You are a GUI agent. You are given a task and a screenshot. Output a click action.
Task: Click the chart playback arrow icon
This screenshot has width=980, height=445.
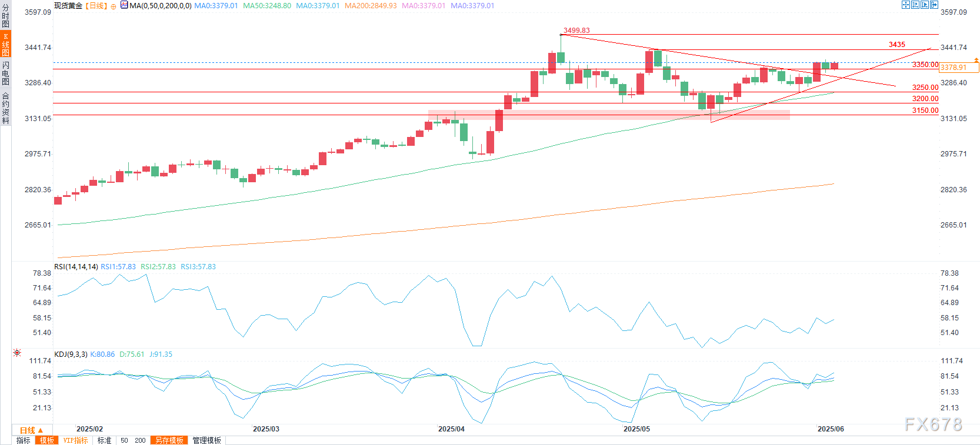[925, 5]
